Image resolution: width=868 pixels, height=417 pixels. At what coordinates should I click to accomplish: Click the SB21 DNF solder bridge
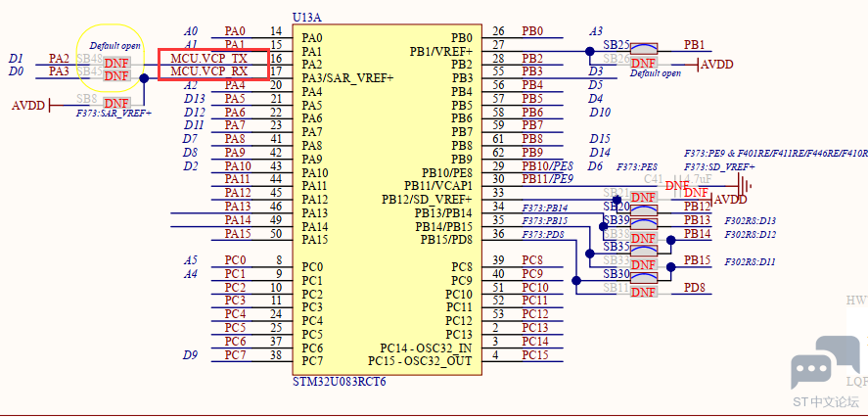644,197
